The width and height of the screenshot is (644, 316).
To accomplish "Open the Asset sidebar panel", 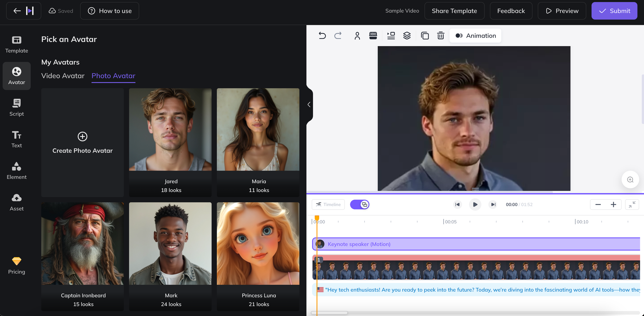I will [17, 202].
